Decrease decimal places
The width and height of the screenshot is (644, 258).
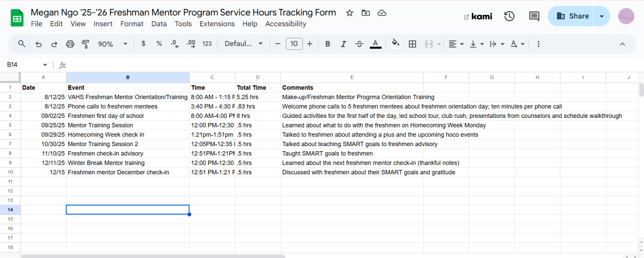175,44
